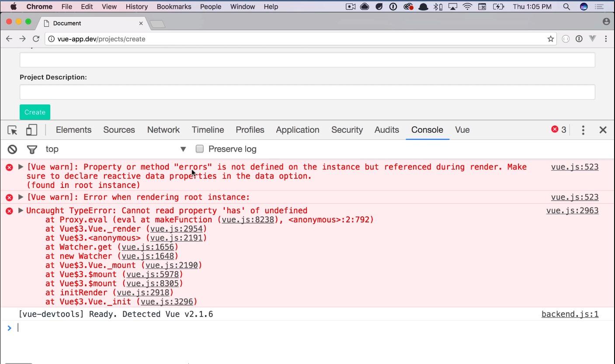The width and height of the screenshot is (615, 364).
Task: Open the Notification Center icon
Action: pyautogui.click(x=599, y=7)
